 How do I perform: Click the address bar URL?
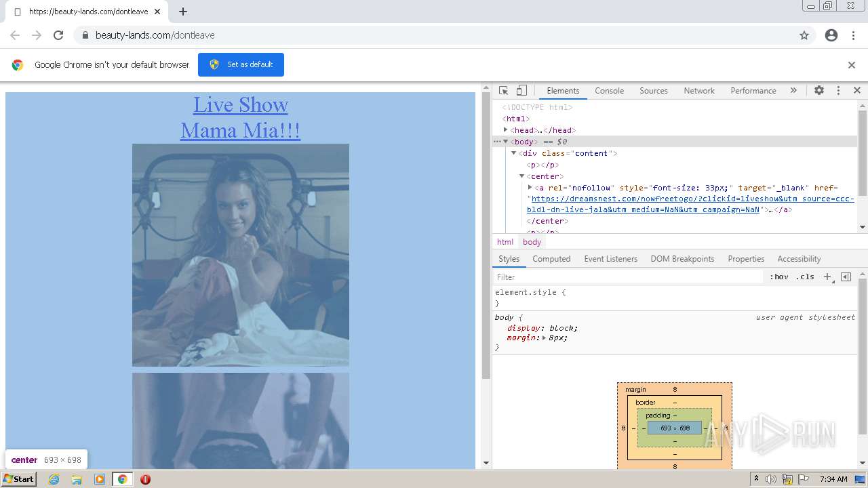(155, 35)
